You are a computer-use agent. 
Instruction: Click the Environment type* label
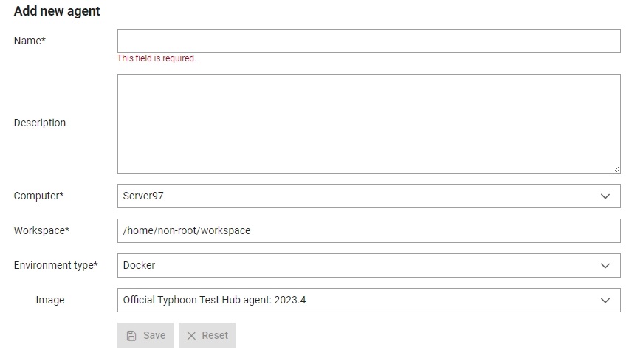(55, 265)
